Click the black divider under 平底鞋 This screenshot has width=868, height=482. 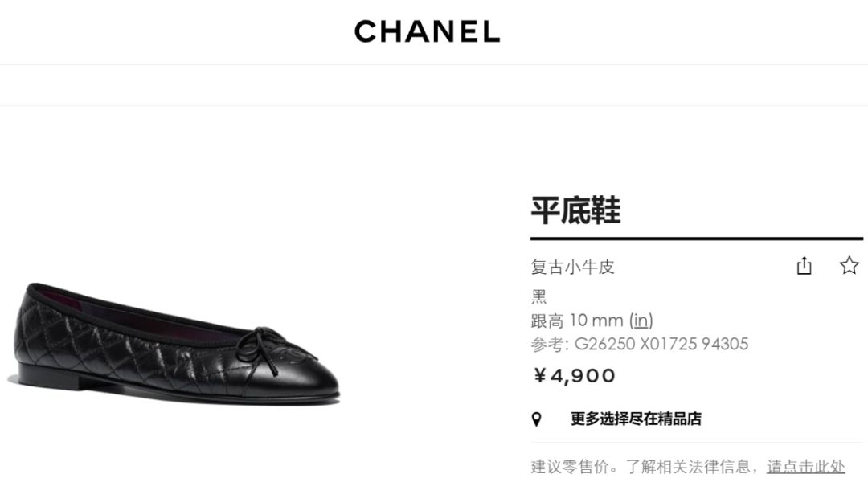pos(696,239)
